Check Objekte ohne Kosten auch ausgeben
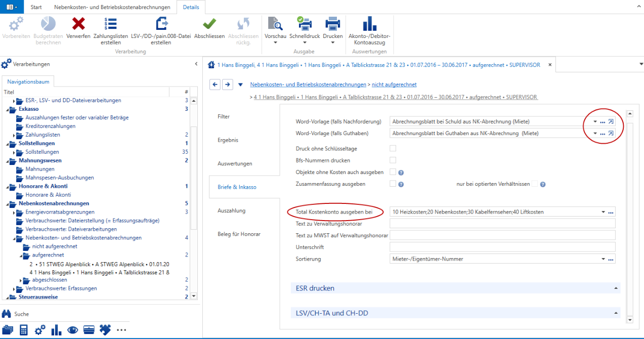644x339 pixels. (393, 172)
